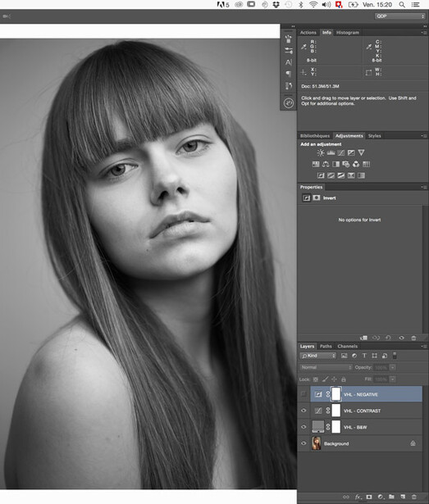Delete layer using Layers panel trash

pos(414,497)
